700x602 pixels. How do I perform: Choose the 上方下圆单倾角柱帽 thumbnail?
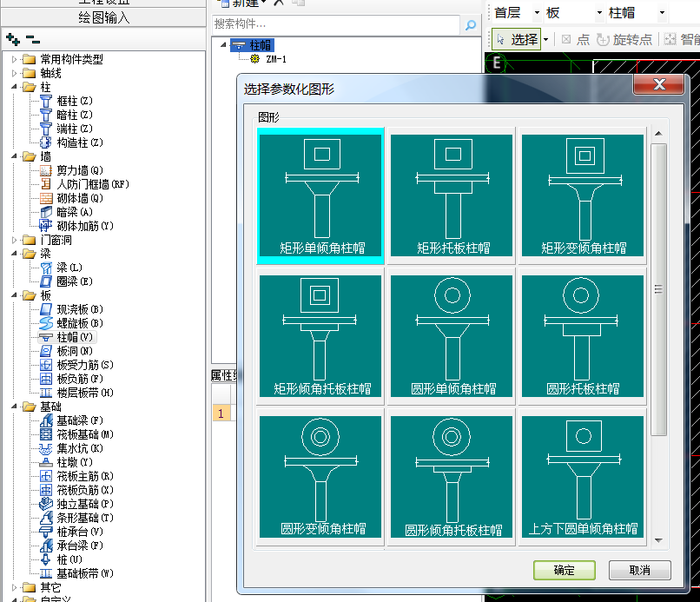[x=583, y=477]
